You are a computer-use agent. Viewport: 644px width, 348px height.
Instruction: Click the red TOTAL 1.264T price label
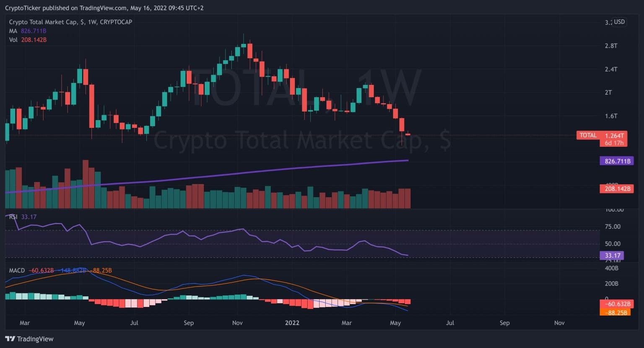[x=602, y=135]
